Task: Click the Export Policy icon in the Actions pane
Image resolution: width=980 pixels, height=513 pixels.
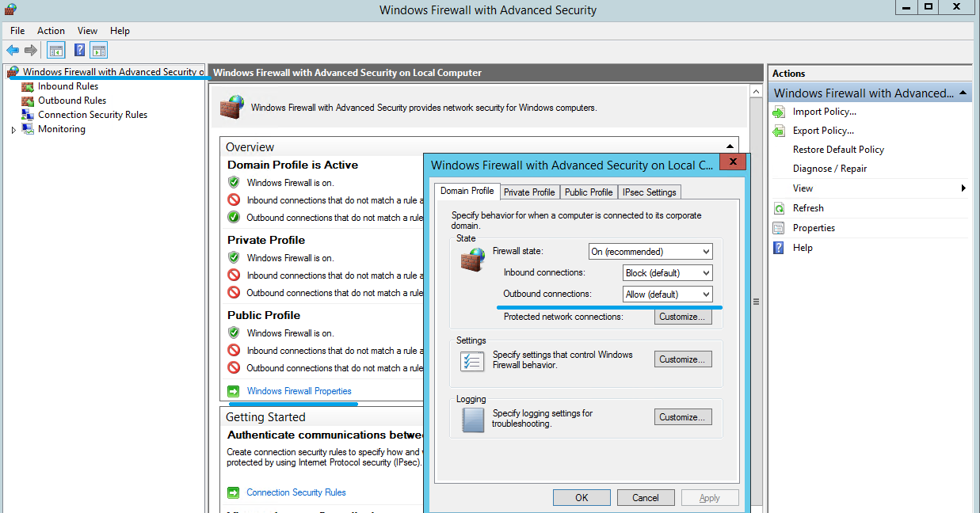Action: 778,131
